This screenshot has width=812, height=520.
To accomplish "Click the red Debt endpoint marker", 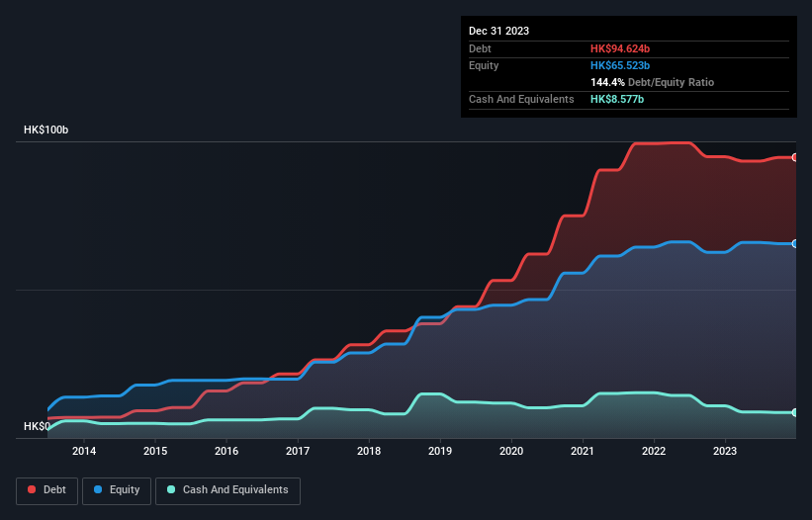I will point(795,157).
